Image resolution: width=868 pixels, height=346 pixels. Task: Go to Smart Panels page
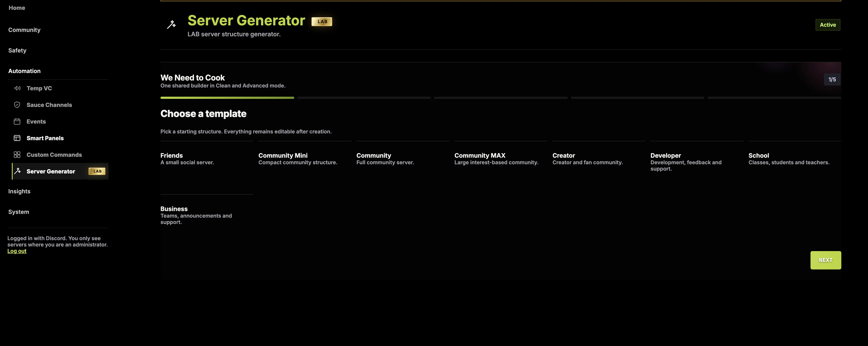tap(60, 138)
